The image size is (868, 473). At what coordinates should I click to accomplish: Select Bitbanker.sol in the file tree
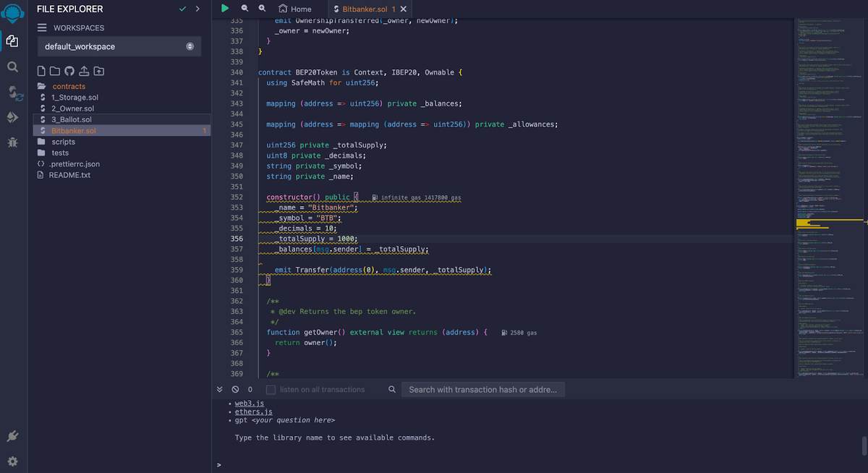pos(122,131)
